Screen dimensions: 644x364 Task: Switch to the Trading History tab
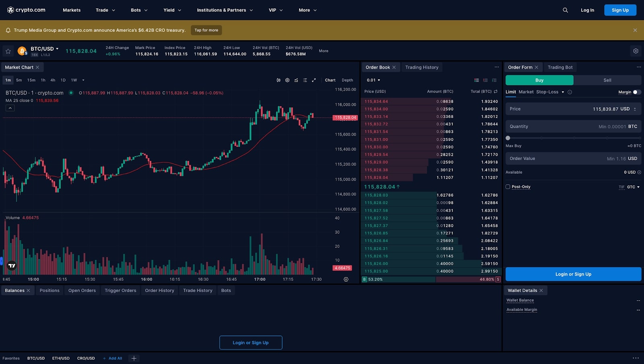[421, 67]
